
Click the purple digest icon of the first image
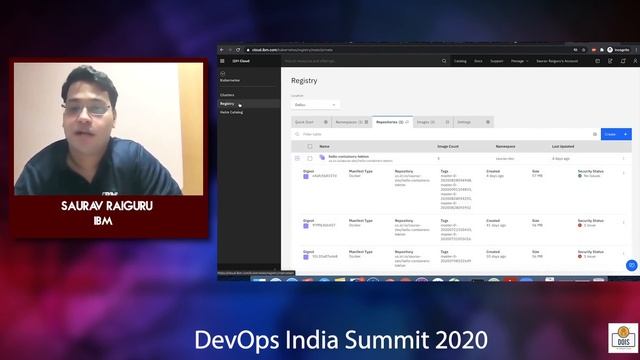pyautogui.click(x=306, y=176)
